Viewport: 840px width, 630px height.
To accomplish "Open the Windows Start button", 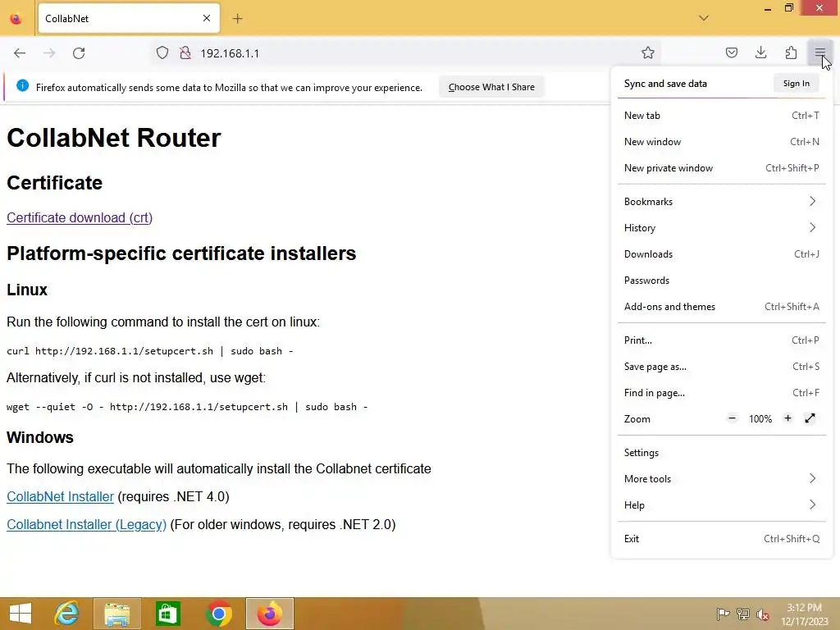I will coord(21,614).
